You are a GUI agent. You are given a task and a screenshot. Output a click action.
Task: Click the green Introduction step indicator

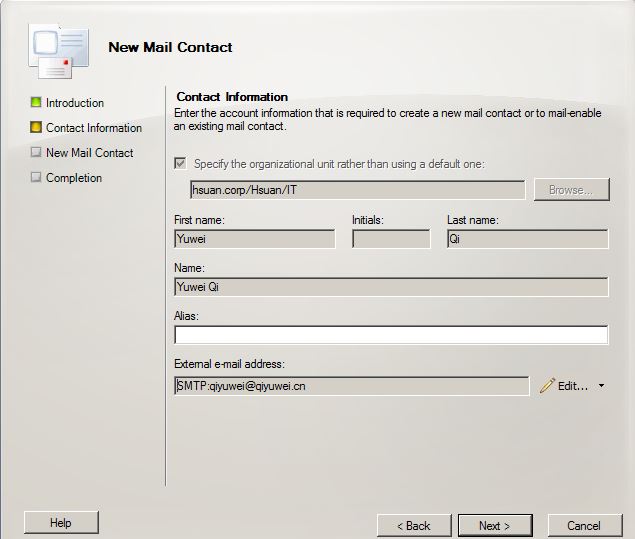point(36,102)
